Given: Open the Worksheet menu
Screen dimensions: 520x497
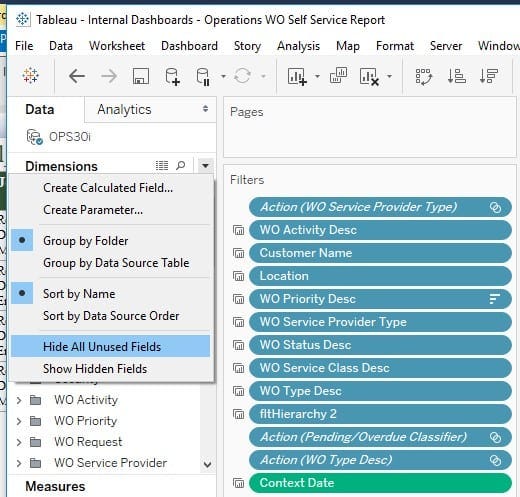Looking at the screenshot, I should 117,46.
